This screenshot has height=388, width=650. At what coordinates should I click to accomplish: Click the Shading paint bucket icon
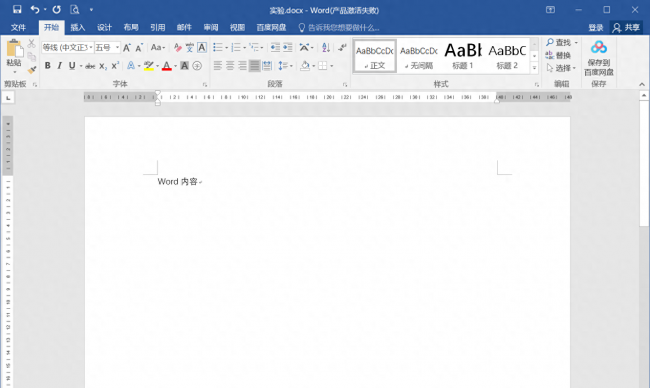305,65
